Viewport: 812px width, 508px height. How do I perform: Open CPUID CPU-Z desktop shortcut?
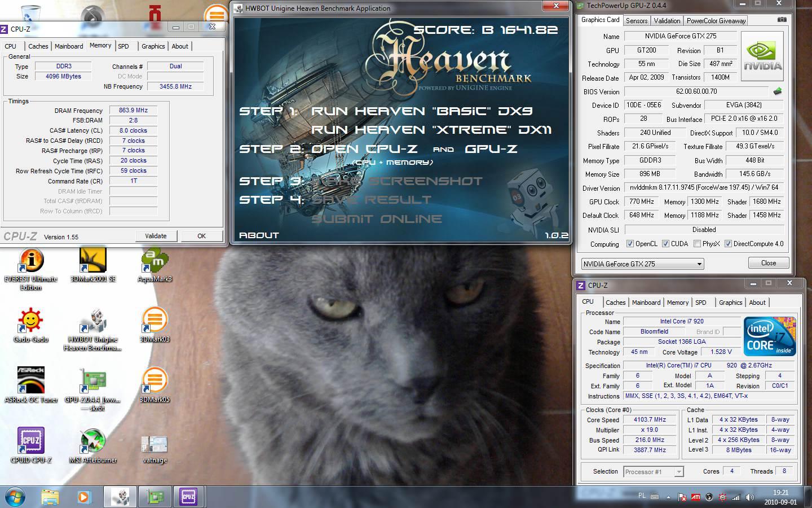[x=31, y=446]
